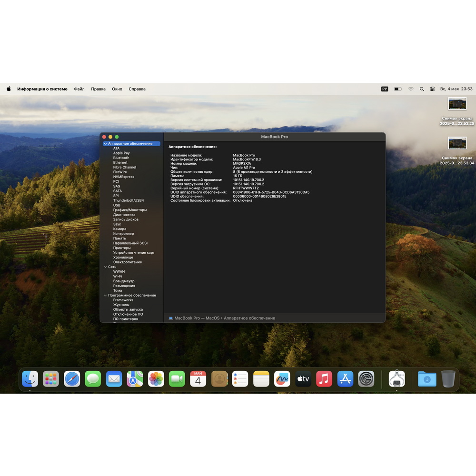Open Maps from the Dock
This screenshot has width=476, height=476.
[x=135, y=379]
